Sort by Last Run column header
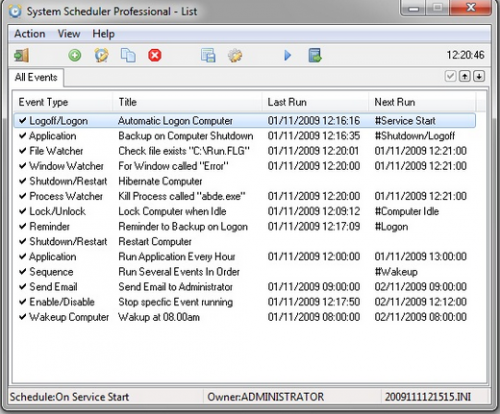The image size is (500, 414). coord(315,102)
